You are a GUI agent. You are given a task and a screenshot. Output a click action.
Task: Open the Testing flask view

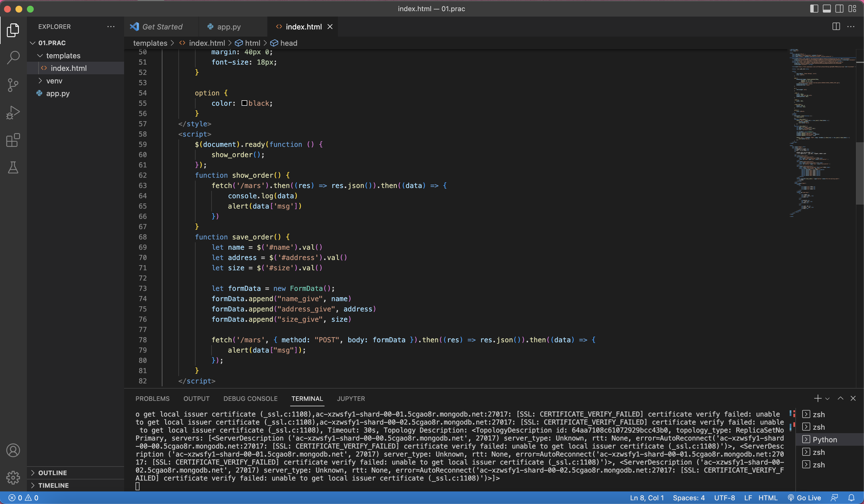pyautogui.click(x=13, y=167)
